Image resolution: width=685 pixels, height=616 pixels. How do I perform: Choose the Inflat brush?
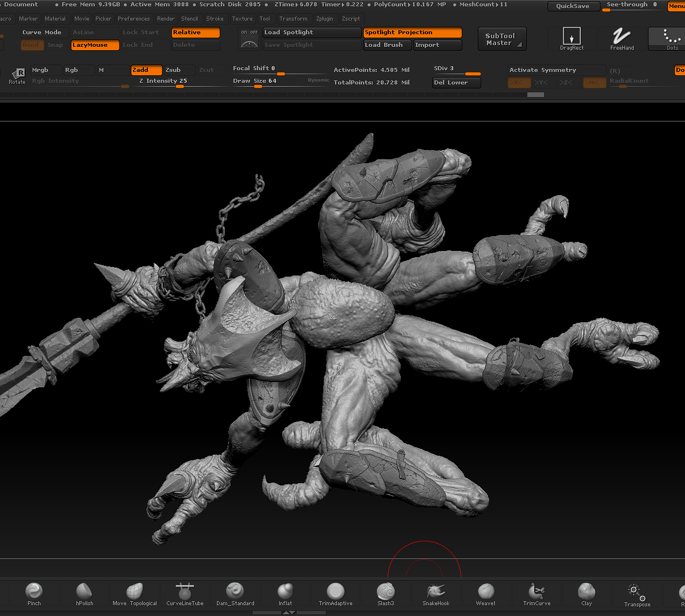tap(285, 594)
